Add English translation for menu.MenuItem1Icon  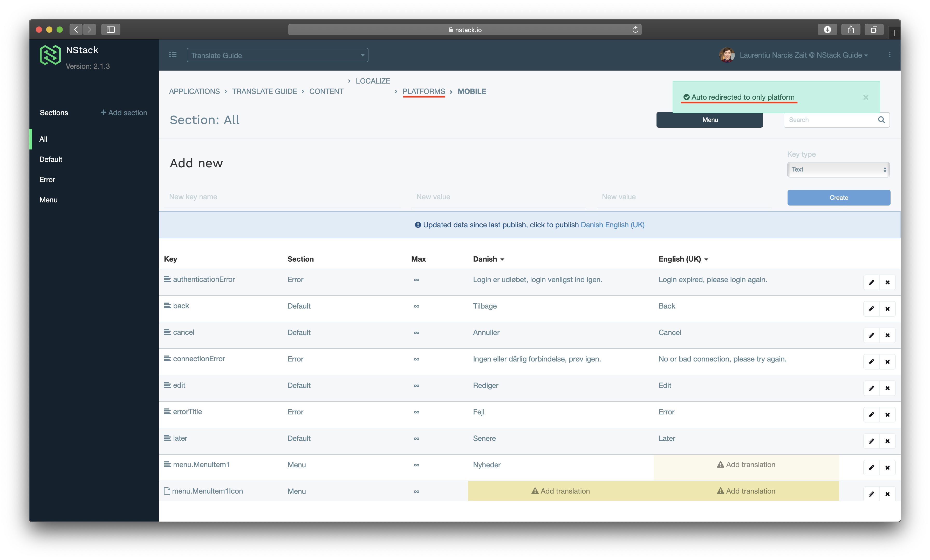[746, 491]
